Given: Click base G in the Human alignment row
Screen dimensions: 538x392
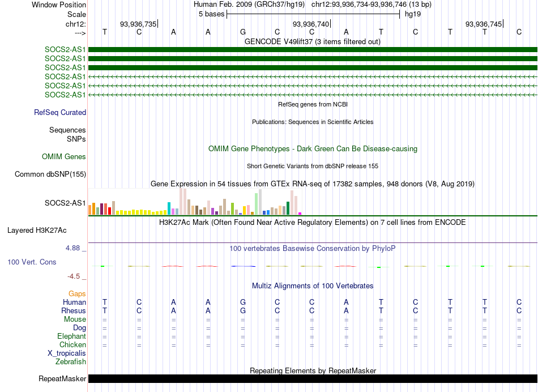Looking at the screenshot, I should point(243,302).
